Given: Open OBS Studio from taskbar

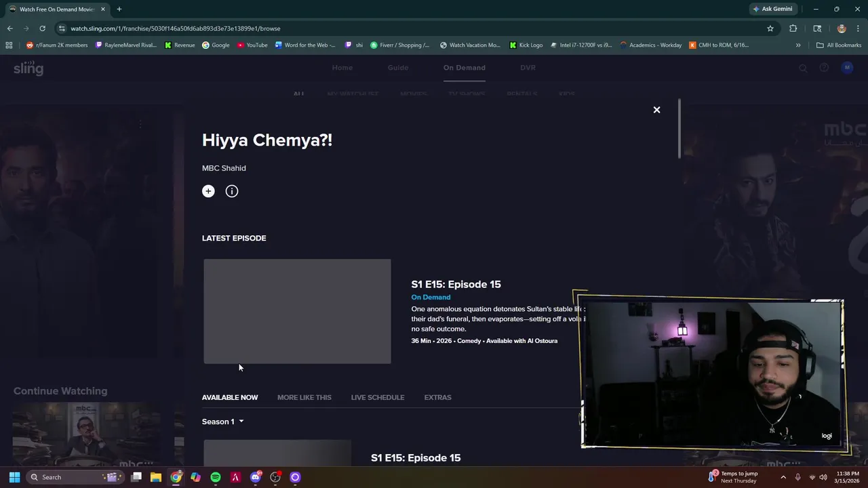Looking at the screenshot, I should pos(275,477).
